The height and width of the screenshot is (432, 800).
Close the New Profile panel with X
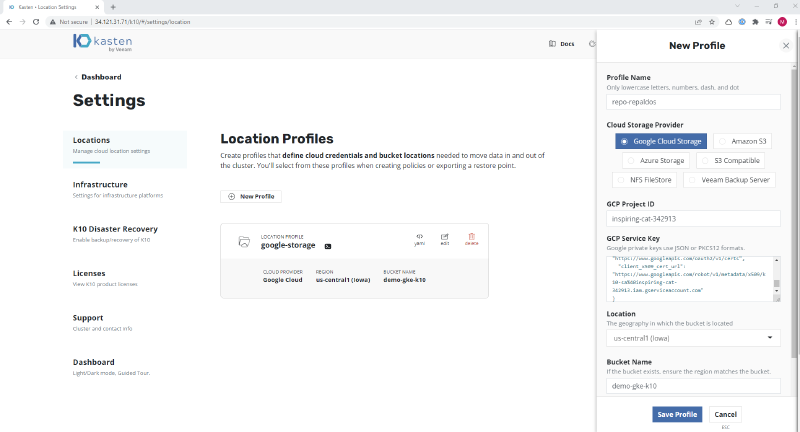[x=786, y=46]
